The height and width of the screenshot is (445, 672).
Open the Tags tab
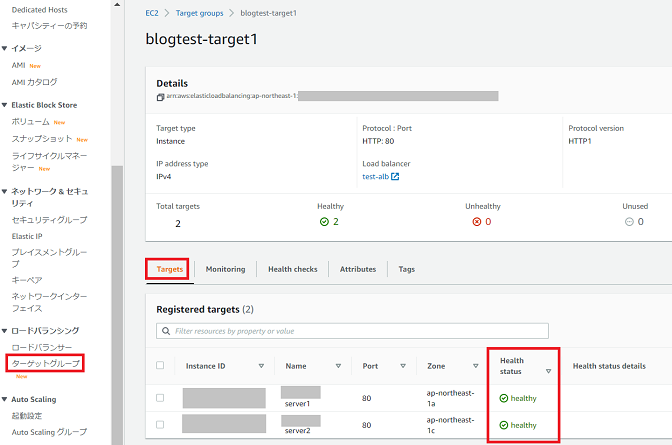pos(407,269)
